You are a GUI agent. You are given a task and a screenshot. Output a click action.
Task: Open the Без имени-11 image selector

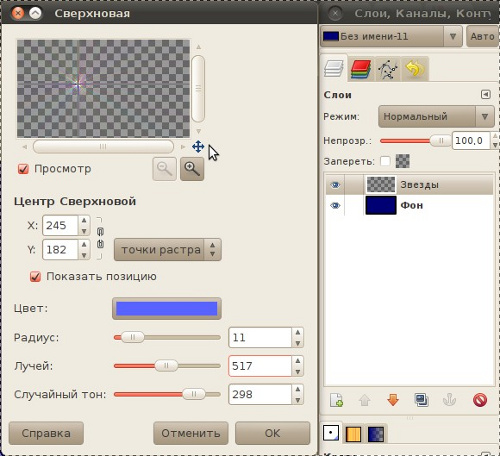[x=391, y=36]
